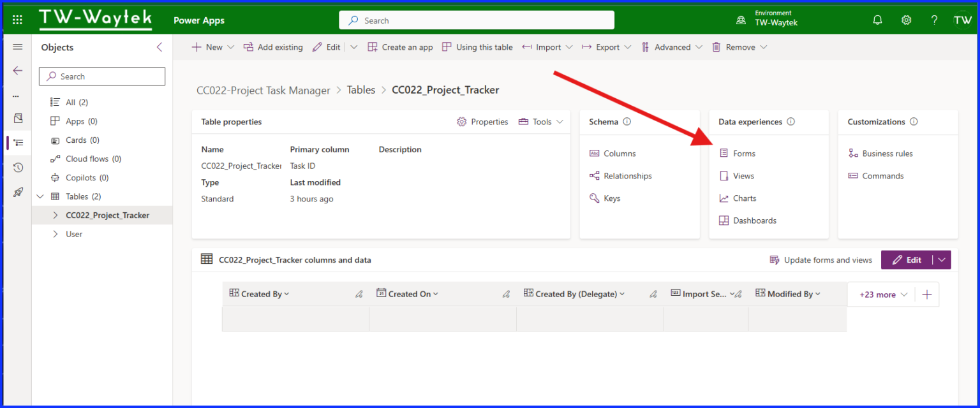Open settings with the gear icon
Viewport: 980px width, 408px height.
(906, 19)
